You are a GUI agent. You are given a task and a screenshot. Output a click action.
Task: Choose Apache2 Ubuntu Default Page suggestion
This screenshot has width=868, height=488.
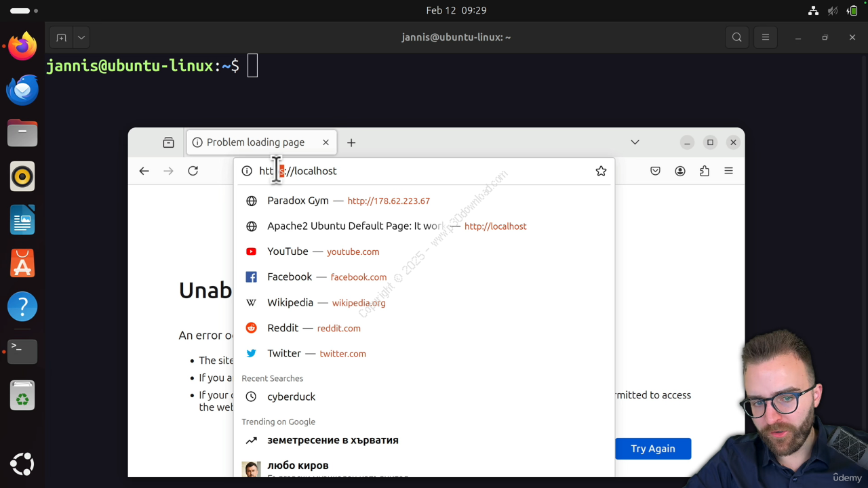tap(424, 226)
